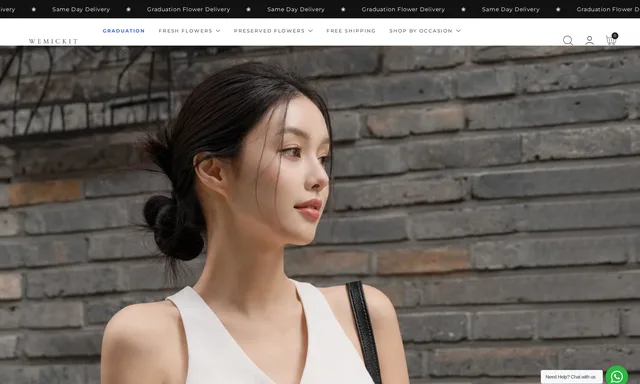Expand the Preserved Flowers dropdown
The image size is (640, 384).
coord(273,31)
